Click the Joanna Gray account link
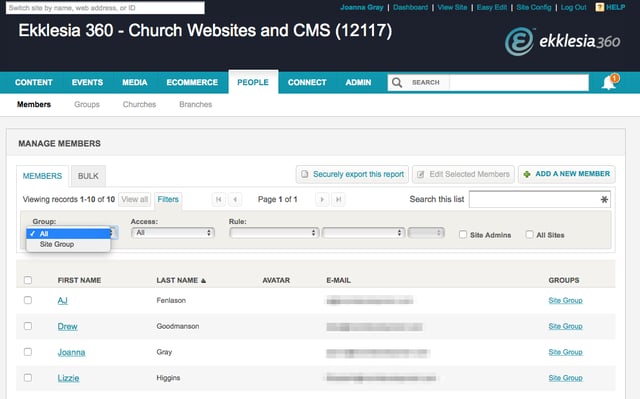 pyautogui.click(x=362, y=7)
